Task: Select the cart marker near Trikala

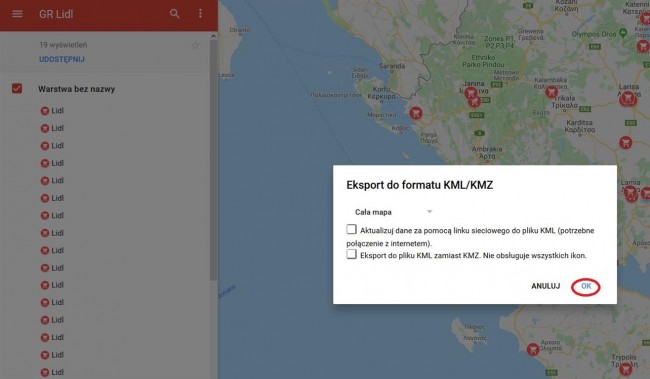Action: (x=551, y=92)
